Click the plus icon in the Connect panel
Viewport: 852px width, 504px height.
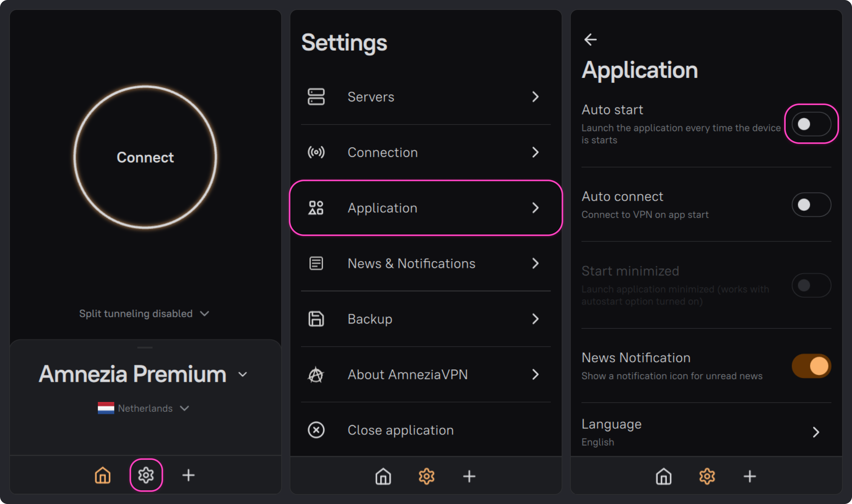coord(189,475)
